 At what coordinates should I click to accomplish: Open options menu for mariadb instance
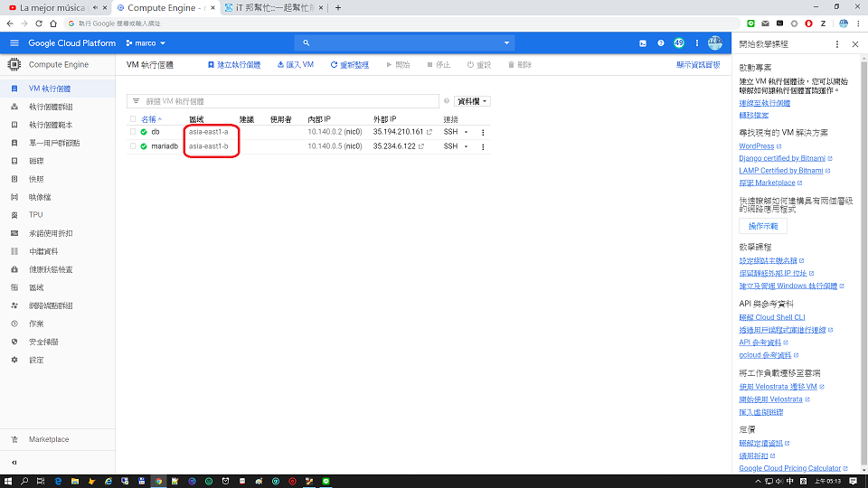[x=483, y=146]
